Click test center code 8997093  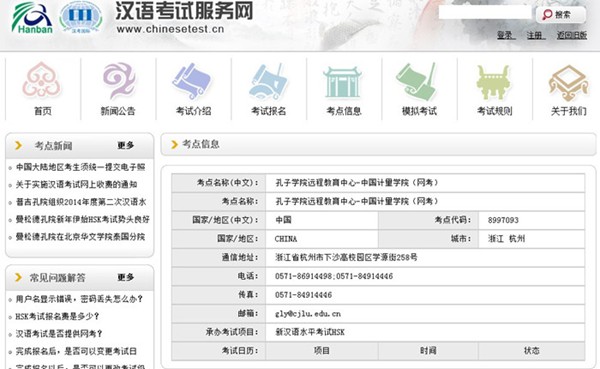coord(503,220)
